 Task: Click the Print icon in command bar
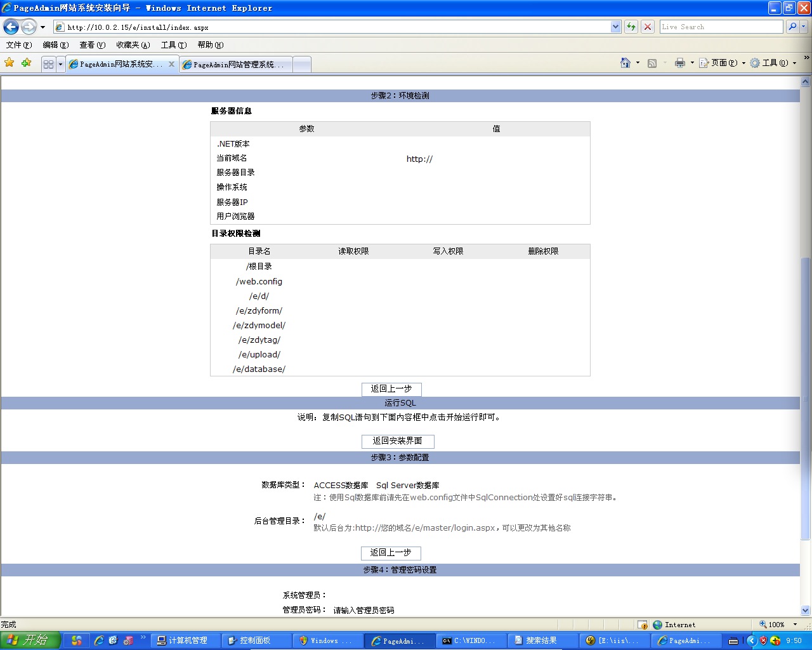pos(680,63)
